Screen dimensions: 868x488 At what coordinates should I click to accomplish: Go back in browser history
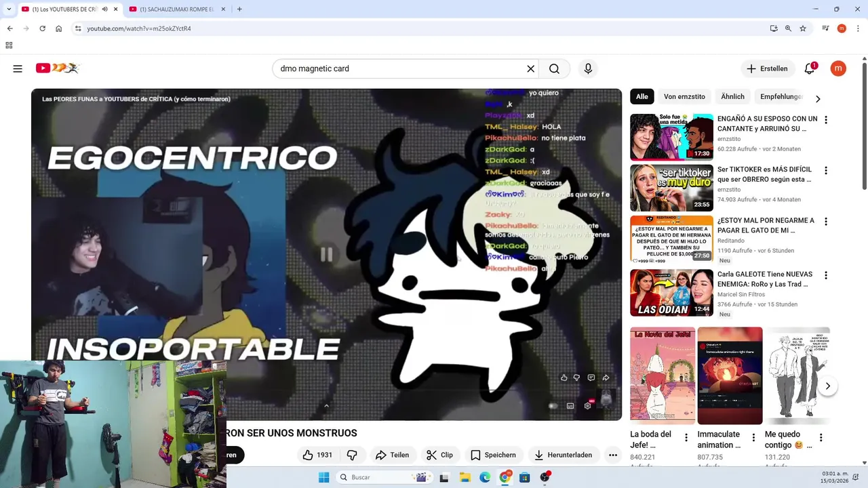[9, 28]
